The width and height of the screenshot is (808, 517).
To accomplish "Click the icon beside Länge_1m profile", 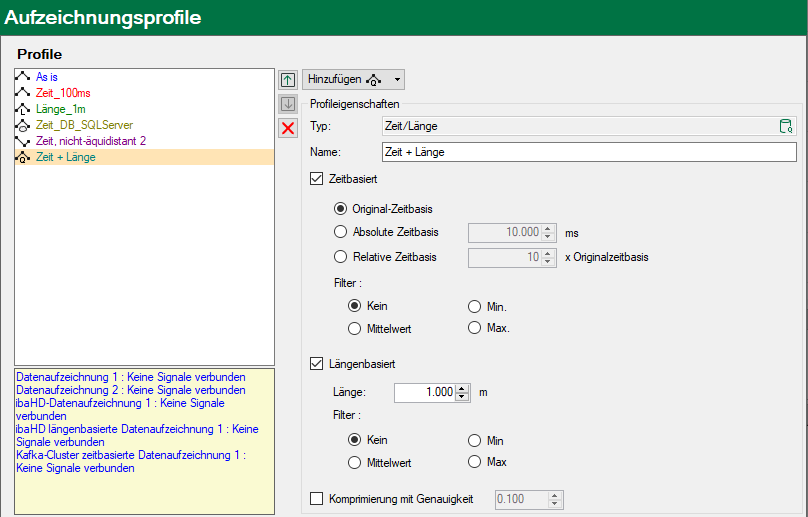I will pyautogui.click(x=24, y=109).
